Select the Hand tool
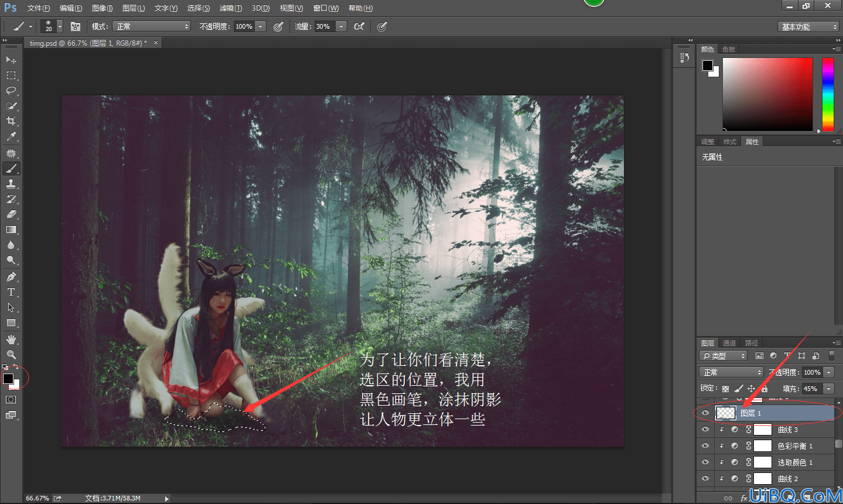The width and height of the screenshot is (843, 504). [x=11, y=339]
